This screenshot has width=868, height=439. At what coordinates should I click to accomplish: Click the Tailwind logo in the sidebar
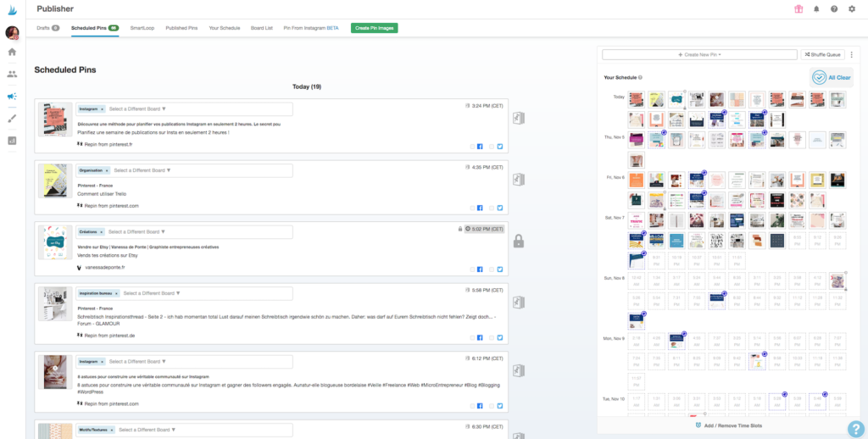click(12, 9)
